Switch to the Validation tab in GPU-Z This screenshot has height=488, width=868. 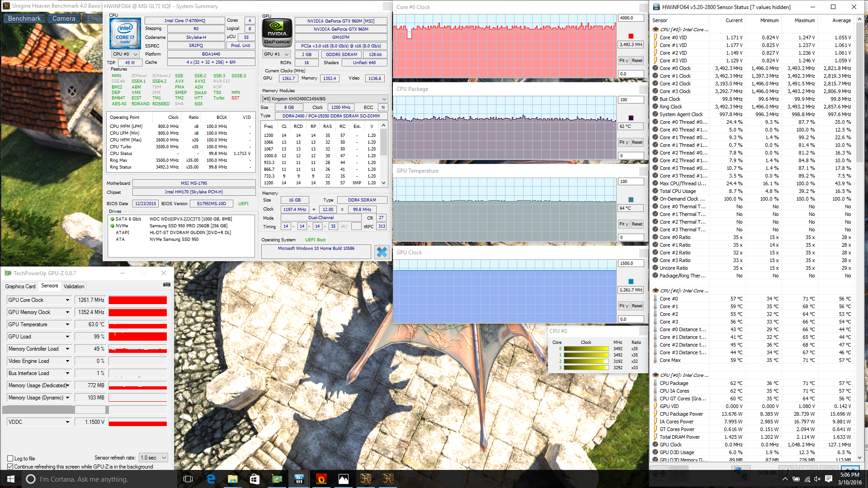click(x=74, y=286)
